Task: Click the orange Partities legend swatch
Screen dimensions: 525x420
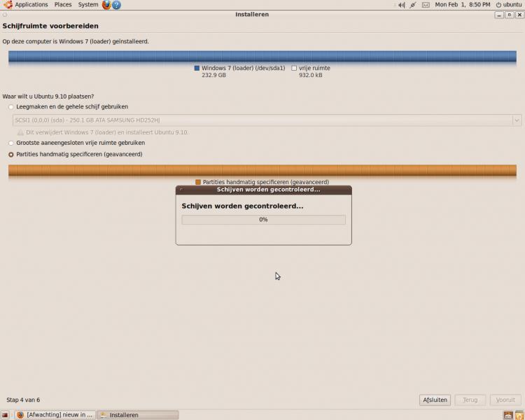Action: coord(198,182)
